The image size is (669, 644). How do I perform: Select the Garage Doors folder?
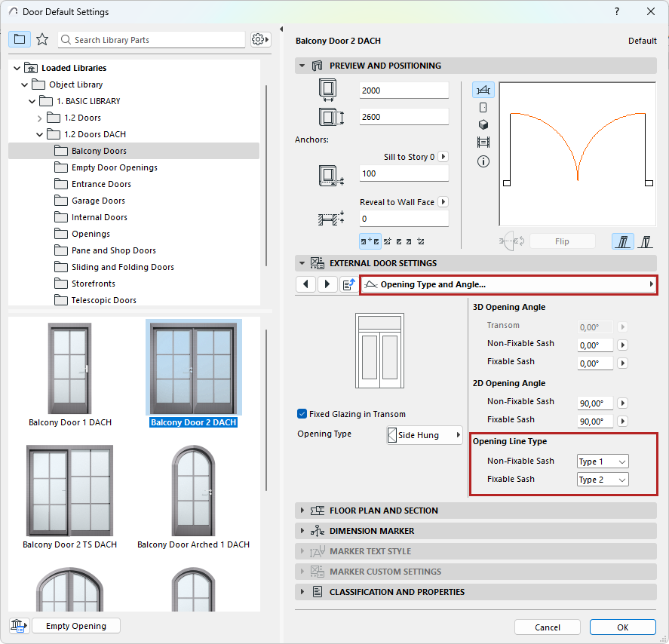pyautogui.click(x=98, y=201)
